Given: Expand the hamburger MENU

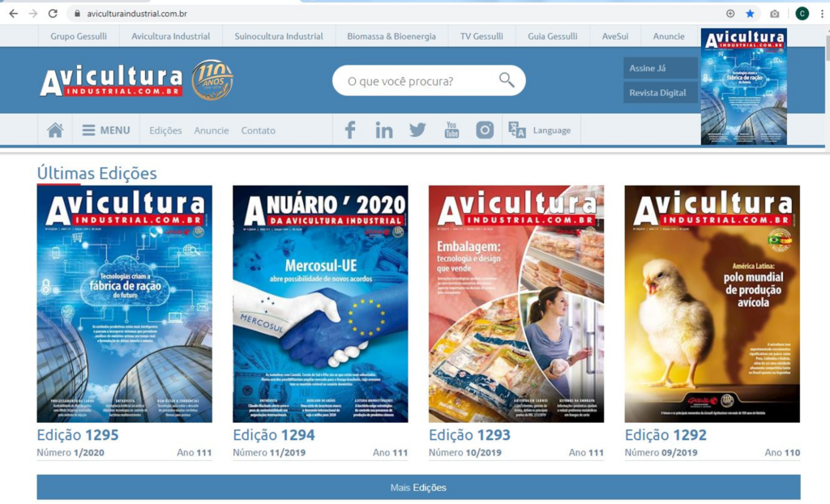Looking at the screenshot, I should (x=106, y=129).
